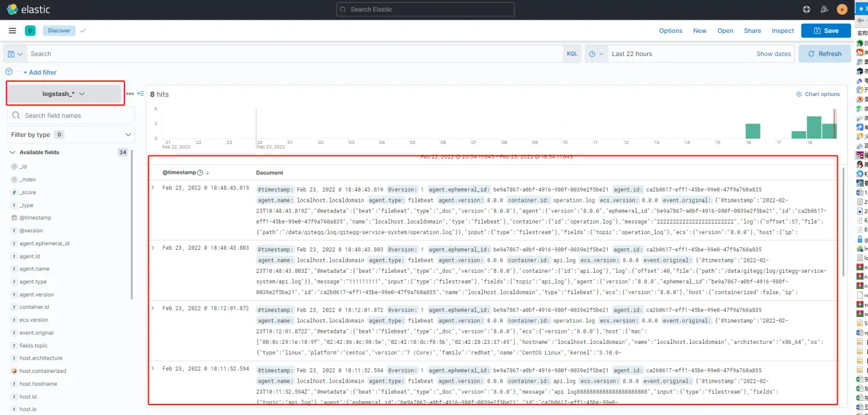Select event.original field
Screen dimensions: 868x415
(x=36, y=333)
